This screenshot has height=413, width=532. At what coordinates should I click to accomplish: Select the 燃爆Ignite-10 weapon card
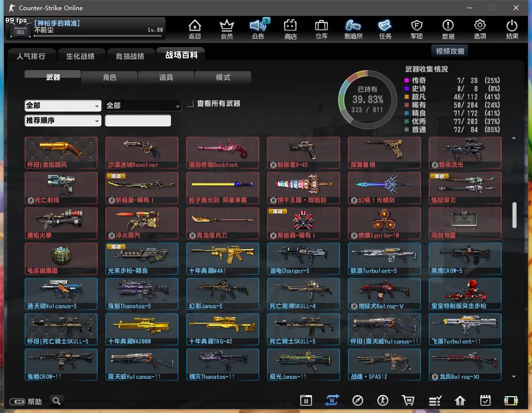coord(384,223)
